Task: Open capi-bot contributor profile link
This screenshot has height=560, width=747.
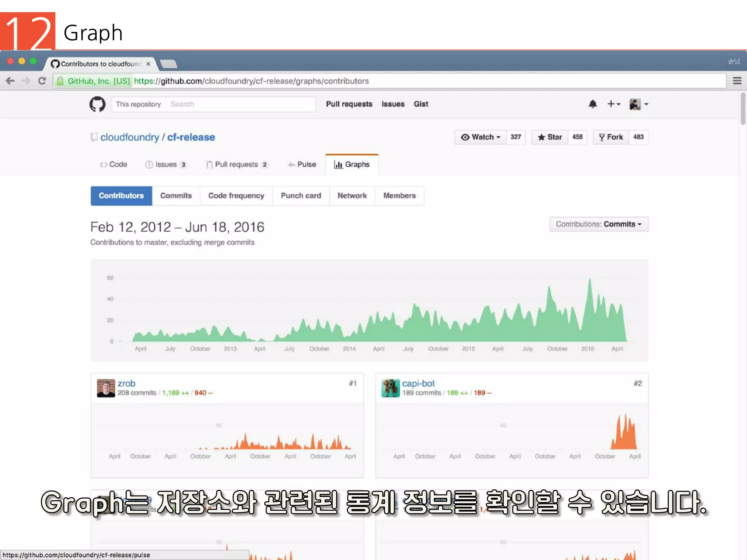Action: tap(418, 384)
